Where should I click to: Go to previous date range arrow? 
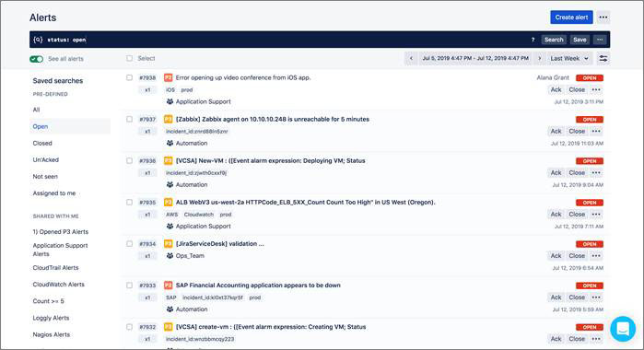tap(411, 59)
